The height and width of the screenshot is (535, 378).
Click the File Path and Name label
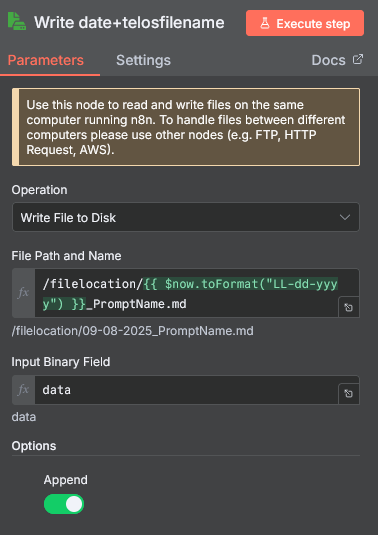point(67,256)
